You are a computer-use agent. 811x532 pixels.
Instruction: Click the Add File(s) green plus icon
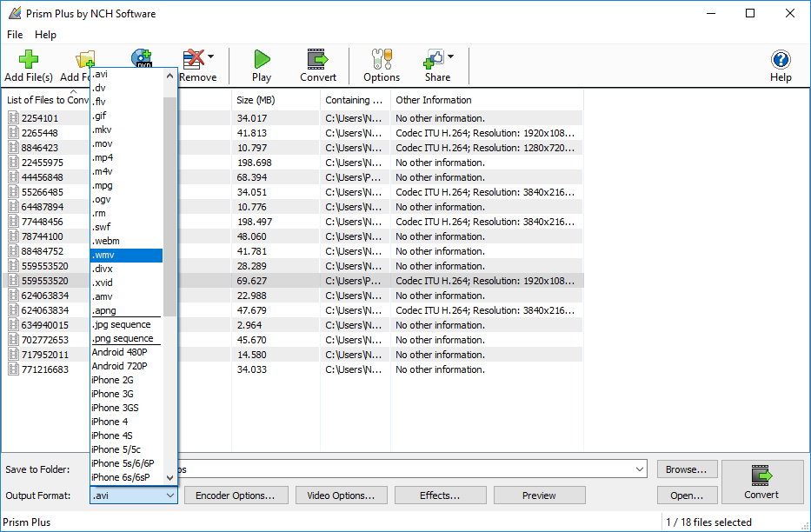tap(29, 59)
